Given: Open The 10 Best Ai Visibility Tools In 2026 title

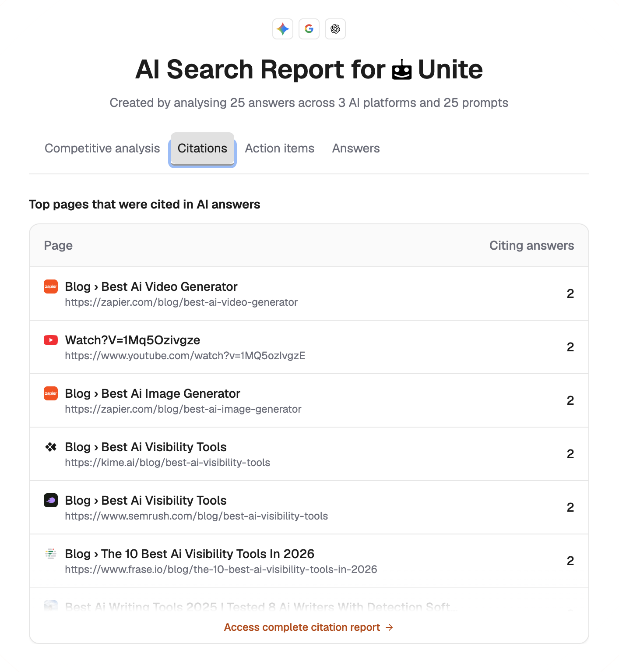Looking at the screenshot, I should click(190, 554).
